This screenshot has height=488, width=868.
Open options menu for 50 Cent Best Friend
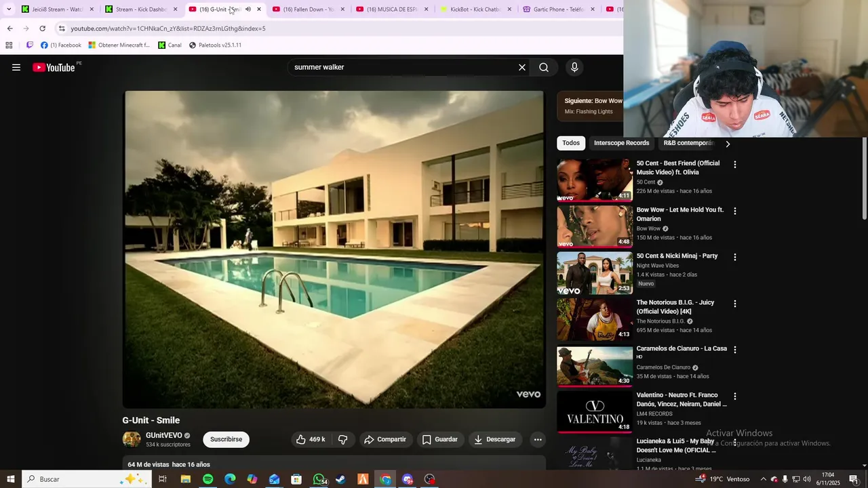[x=734, y=165]
